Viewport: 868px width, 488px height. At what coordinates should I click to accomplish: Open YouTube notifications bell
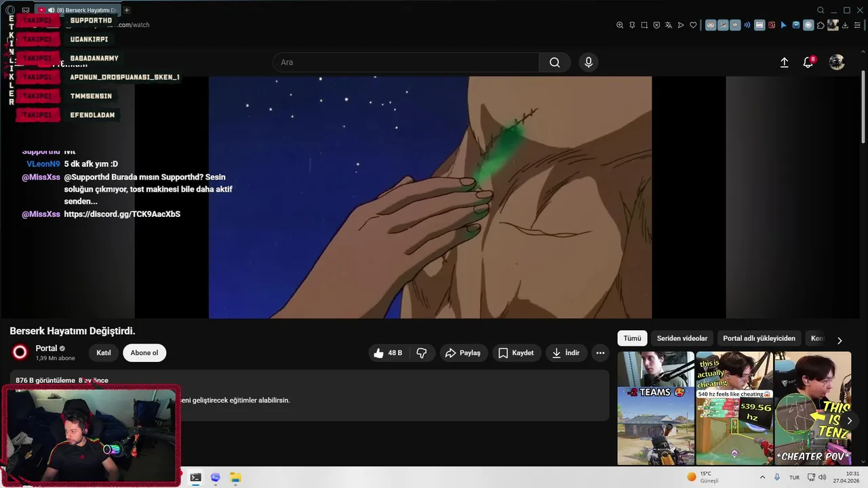[808, 62]
